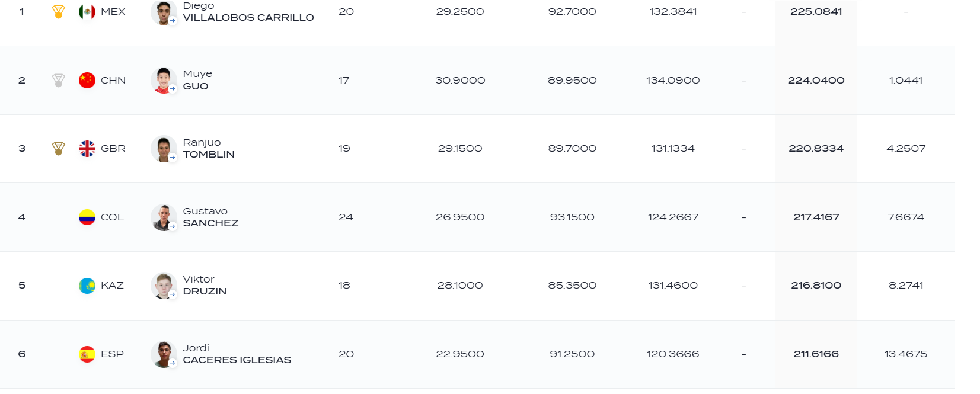The height and width of the screenshot is (394, 980).
Task: Click the silver medal icon beside CHN
Action: (58, 80)
